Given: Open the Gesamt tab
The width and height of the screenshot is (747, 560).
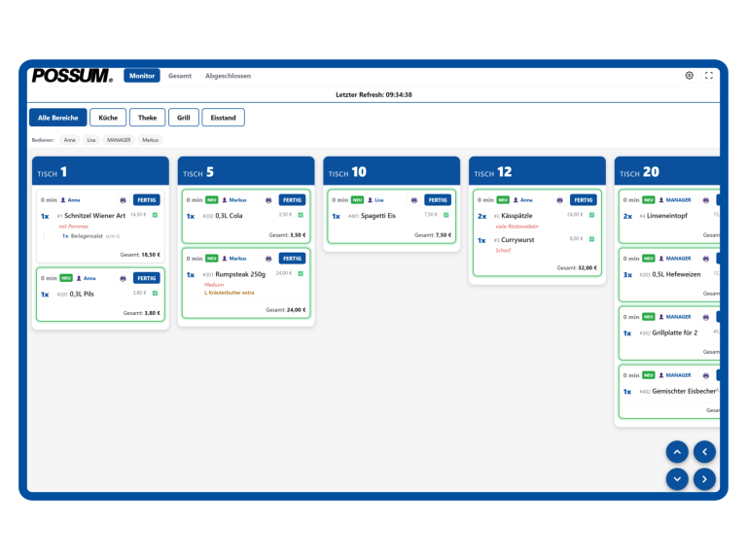Looking at the screenshot, I should coord(180,76).
